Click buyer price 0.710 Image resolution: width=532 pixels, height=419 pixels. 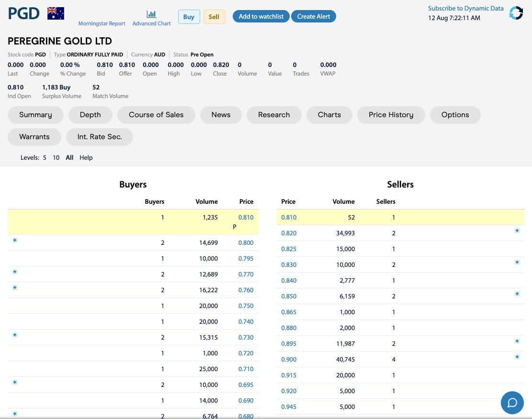(246, 369)
